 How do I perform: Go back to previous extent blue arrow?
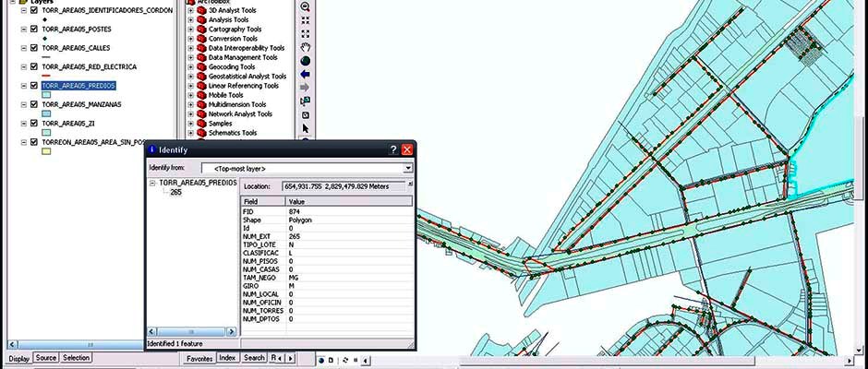coord(305,74)
